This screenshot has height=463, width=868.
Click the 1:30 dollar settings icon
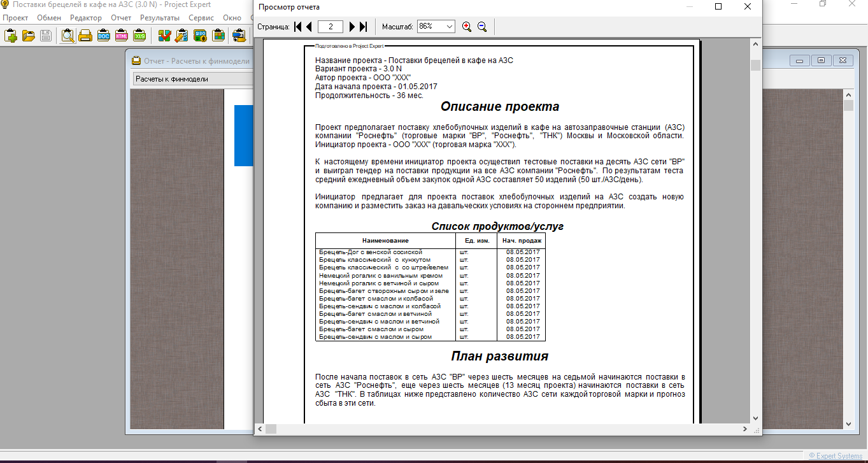(x=200, y=36)
